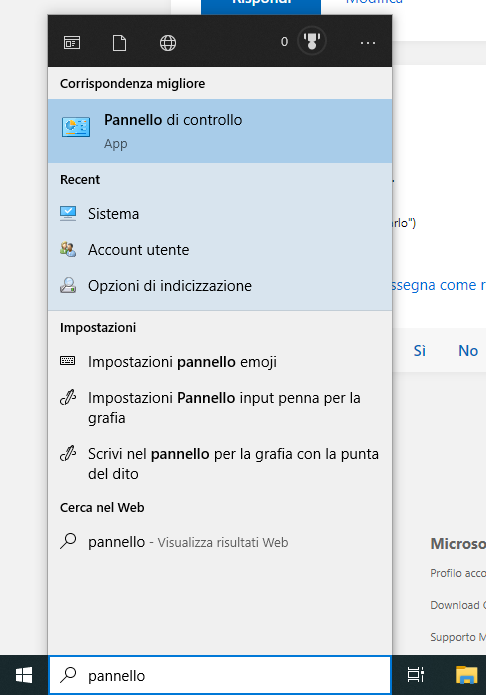The height and width of the screenshot is (695, 486).
Task: Click the magnifier icon in taskbar search box
Action: [68, 675]
